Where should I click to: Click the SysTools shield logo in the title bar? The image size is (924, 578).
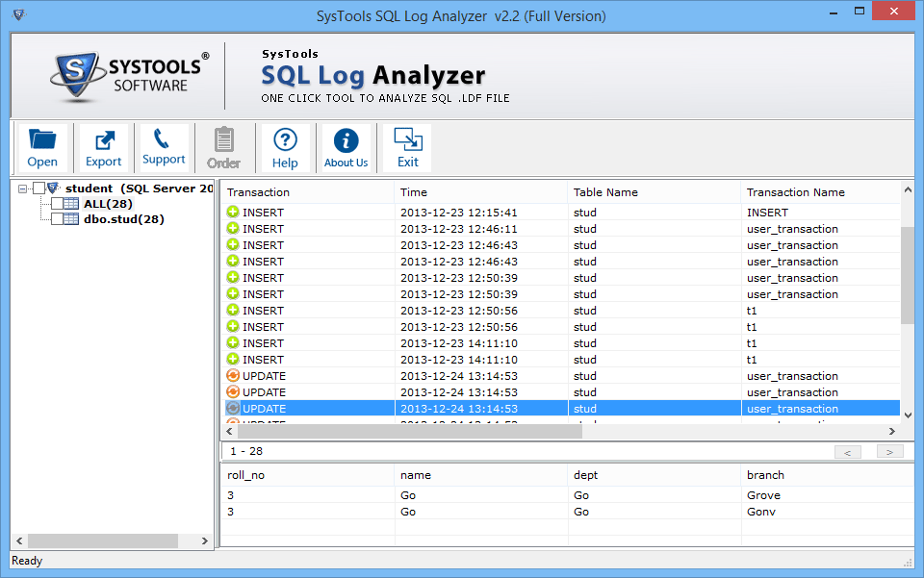19,15
